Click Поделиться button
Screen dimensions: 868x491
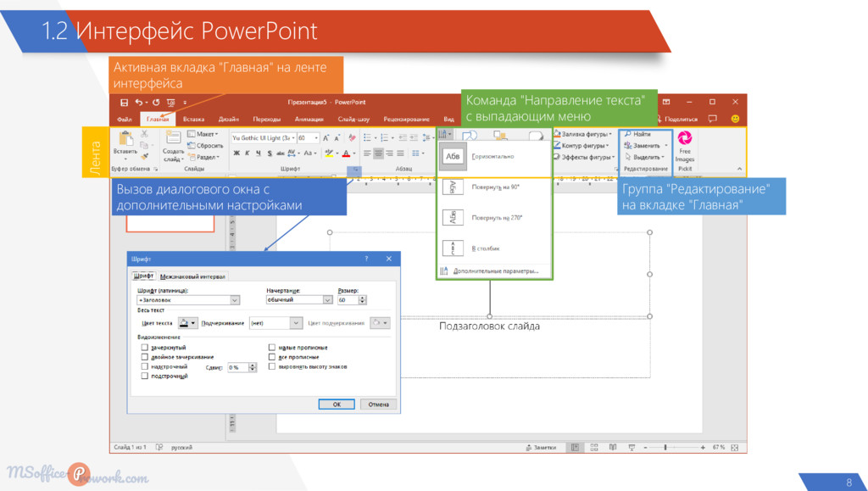(x=677, y=119)
